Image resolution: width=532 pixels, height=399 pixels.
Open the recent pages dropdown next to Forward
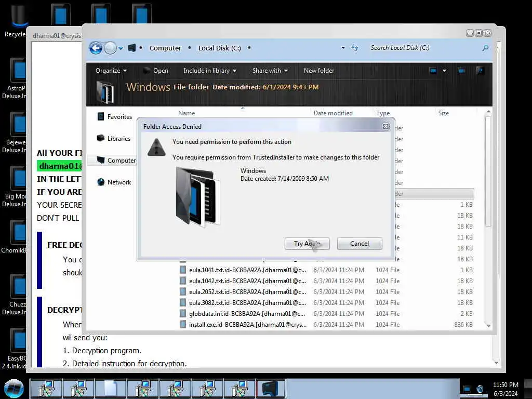click(x=121, y=48)
